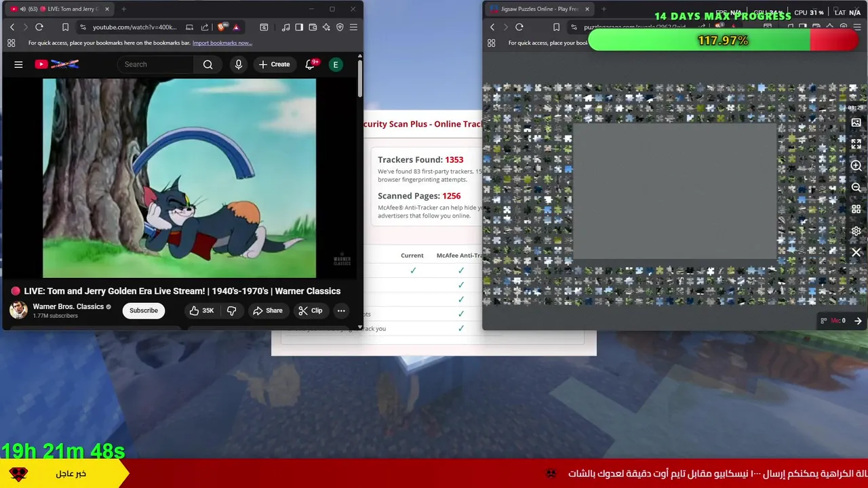Viewport: 868px width, 488px height.
Task: Go back in the YouTube browser window
Action: (x=12, y=27)
